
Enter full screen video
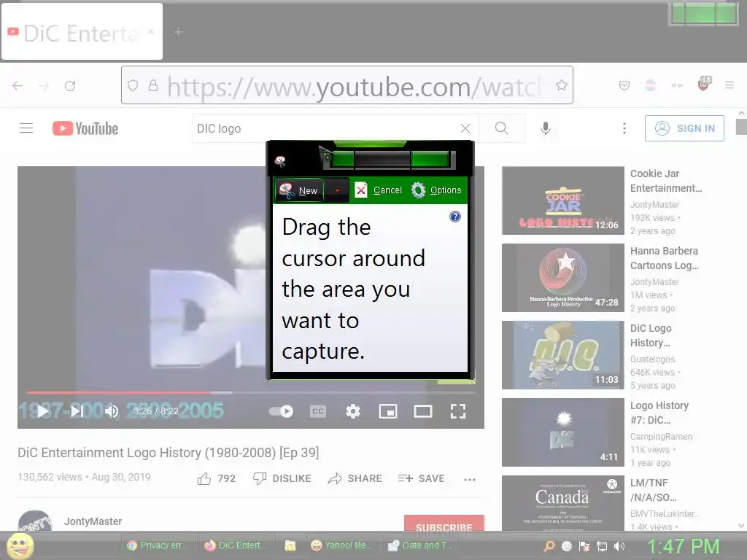click(x=458, y=411)
